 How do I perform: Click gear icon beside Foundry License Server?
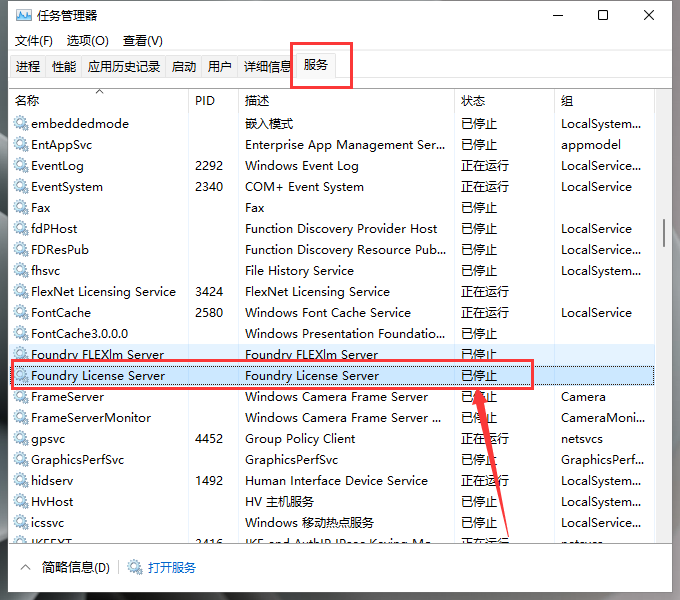[x=21, y=375]
